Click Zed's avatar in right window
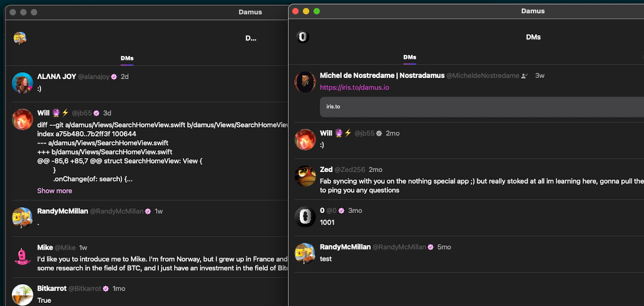 [x=305, y=176]
